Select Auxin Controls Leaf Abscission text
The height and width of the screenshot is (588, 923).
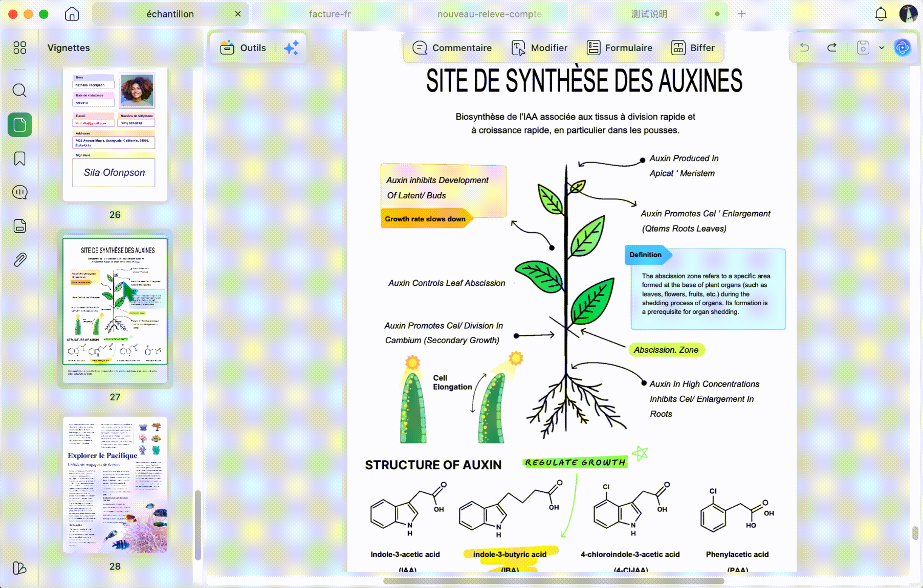[x=447, y=283]
